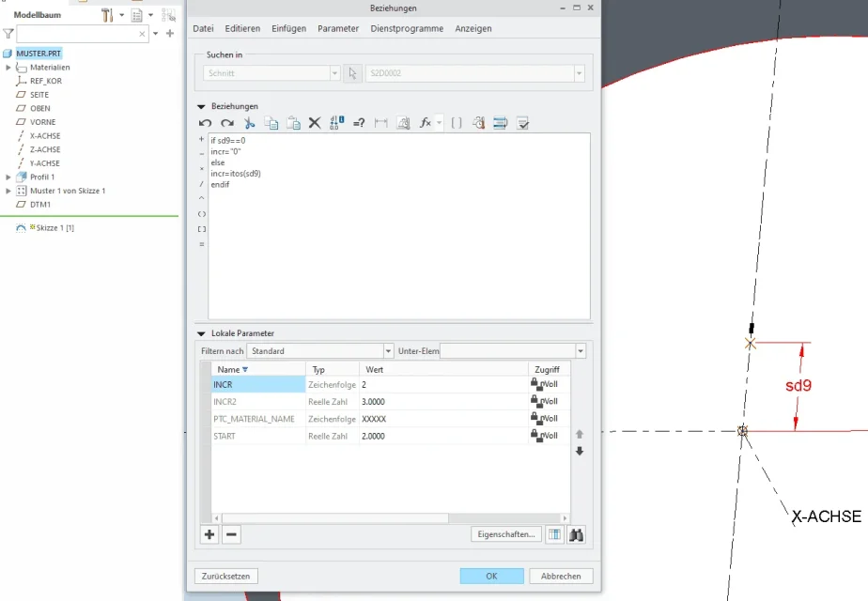Move the parameter up in list

[580, 435]
